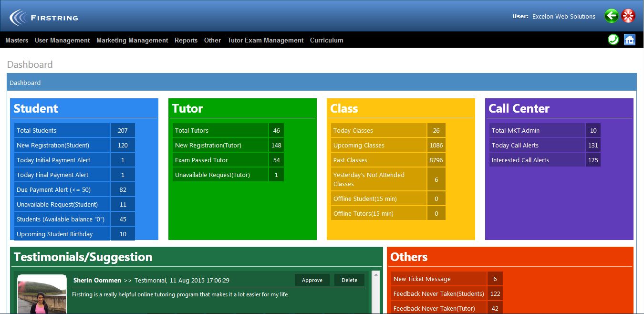Delete Sherin Oommen's testimonial
The image size is (644, 314).
[349, 280]
